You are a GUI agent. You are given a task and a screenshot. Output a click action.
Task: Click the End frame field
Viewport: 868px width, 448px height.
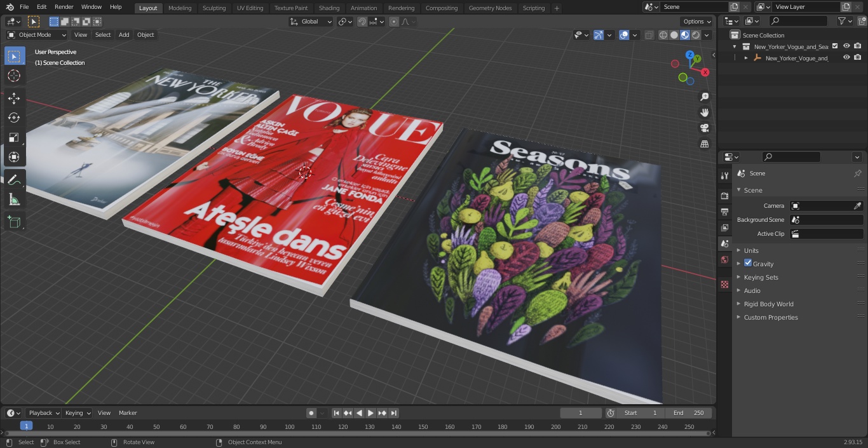[689, 413]
